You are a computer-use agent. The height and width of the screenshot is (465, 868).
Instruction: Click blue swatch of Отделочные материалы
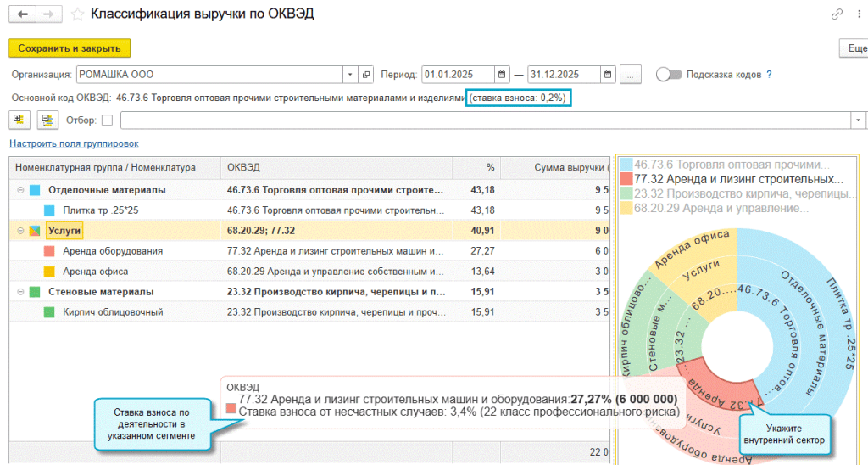coord(35,190)
